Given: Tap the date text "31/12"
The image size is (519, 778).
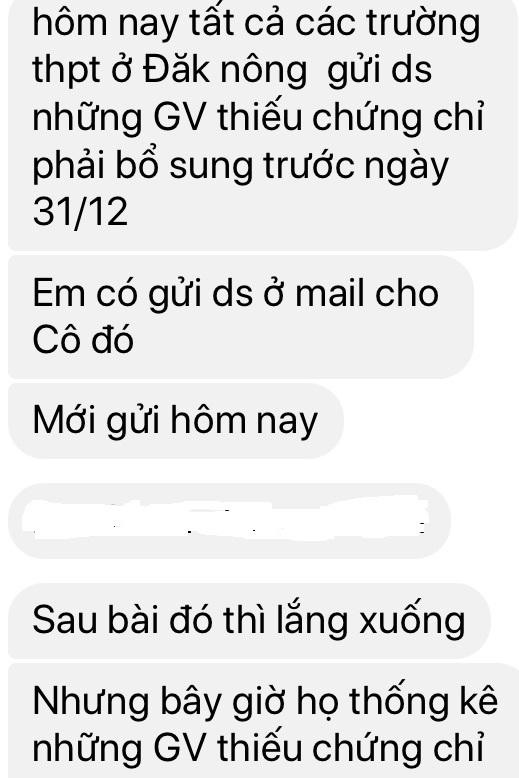Looking at the screenshot, I should coord(80,212).
